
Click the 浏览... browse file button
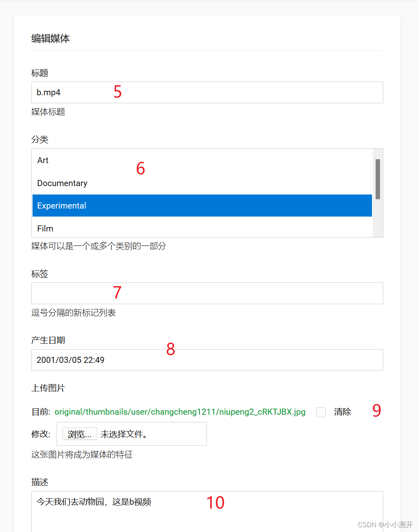click(80, 434)
